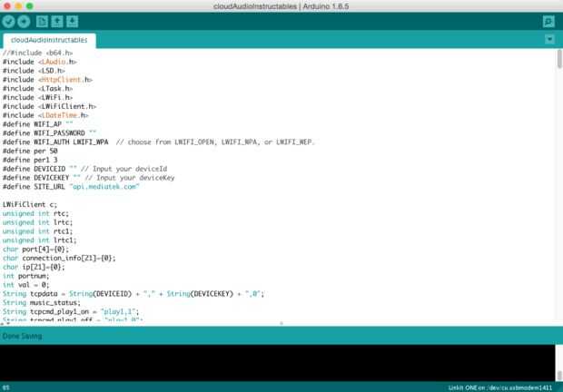Click the 'String music_status;' line

tap(42, 303)
